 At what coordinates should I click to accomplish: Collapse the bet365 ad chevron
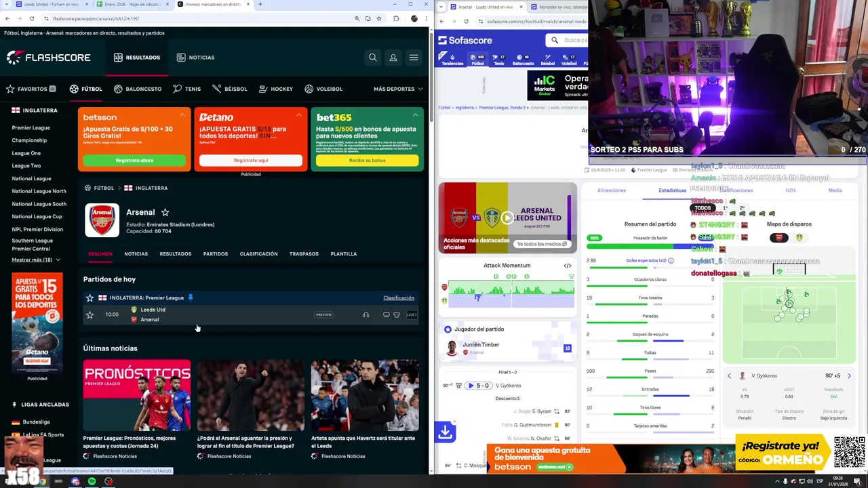tap(415, 115)
